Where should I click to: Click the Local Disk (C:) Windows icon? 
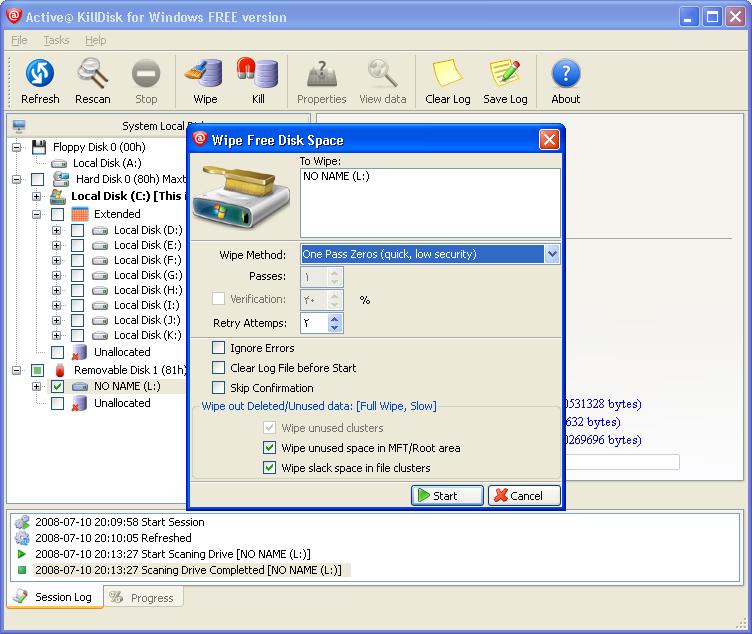tap(58, 196)
